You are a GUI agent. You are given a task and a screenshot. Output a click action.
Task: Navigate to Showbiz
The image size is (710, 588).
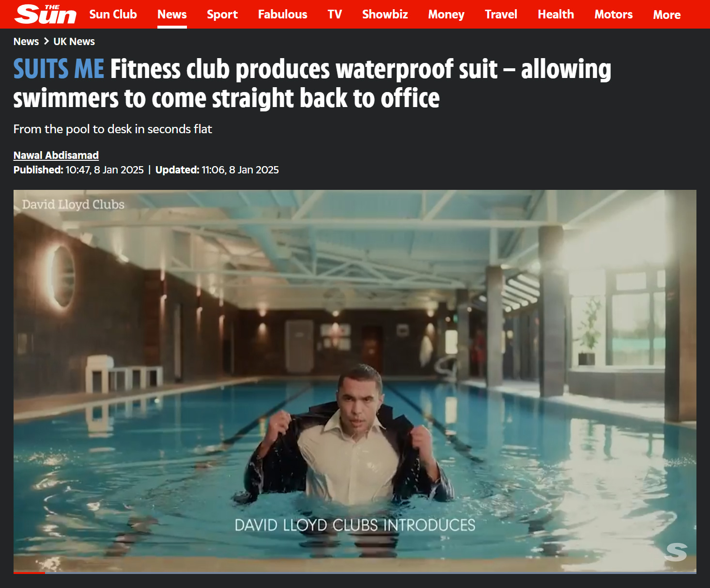click(385, 15)
